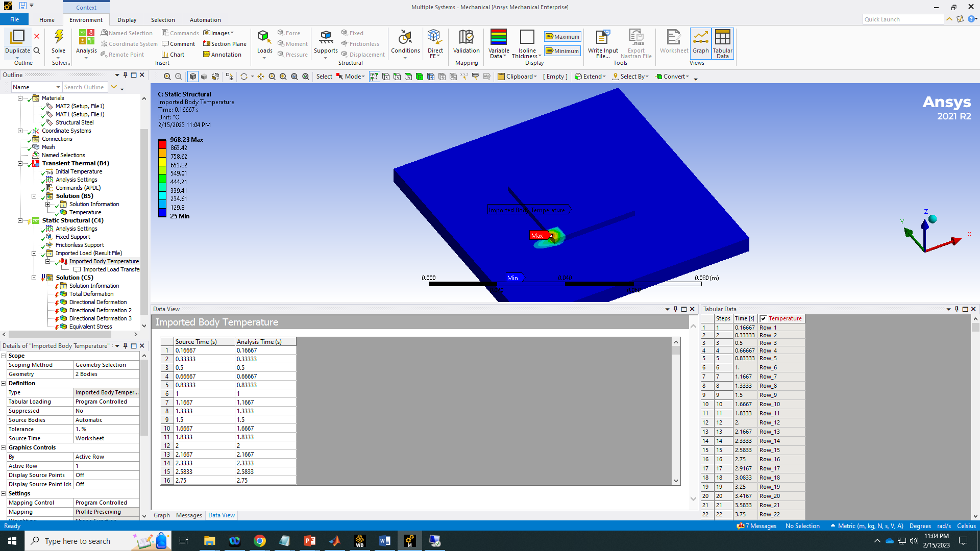Open the Name filter dropdown in Outline
This screenshot has width=980, height=551.
click(36, 87)
